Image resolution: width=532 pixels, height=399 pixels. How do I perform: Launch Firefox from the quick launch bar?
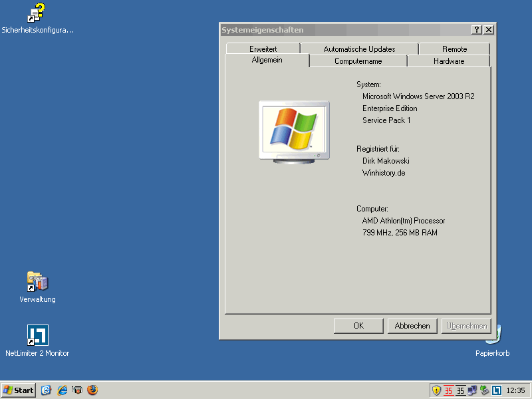92,390
